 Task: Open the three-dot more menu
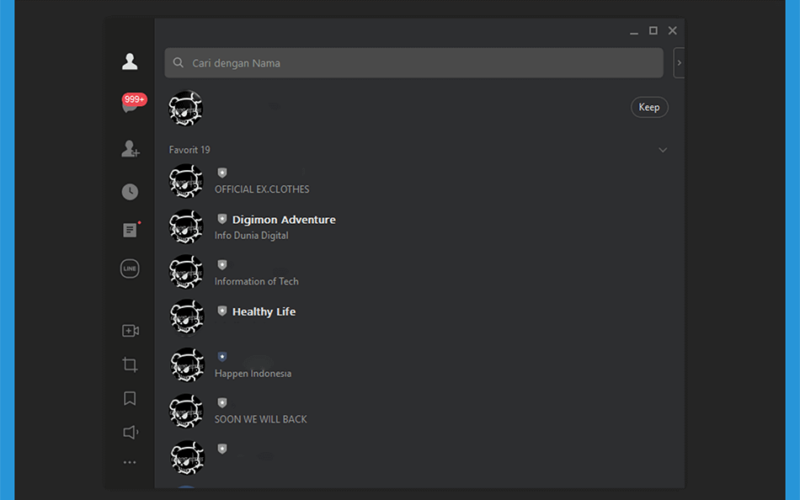point(130,462)
